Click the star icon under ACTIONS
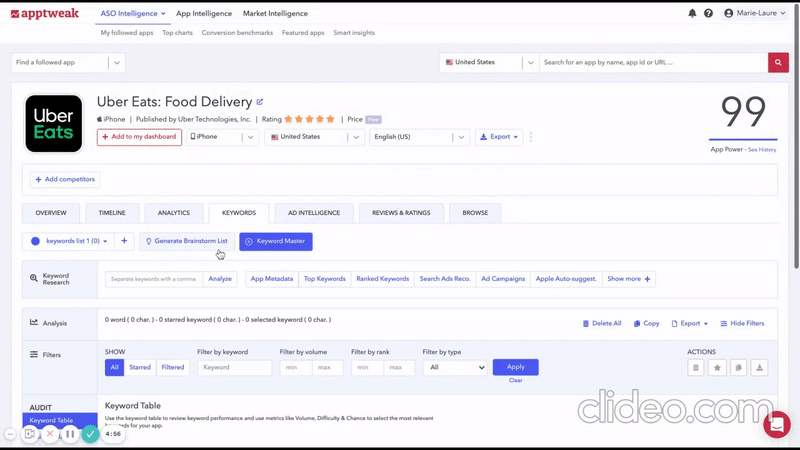This screenshot has width=800, height=450. [717, 367]
